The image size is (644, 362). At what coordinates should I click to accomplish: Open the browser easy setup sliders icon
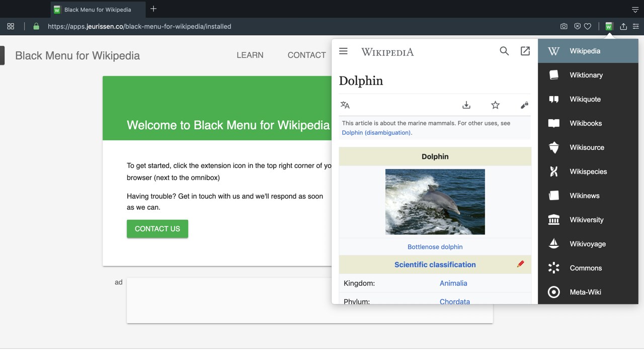(x=635, y=27)
